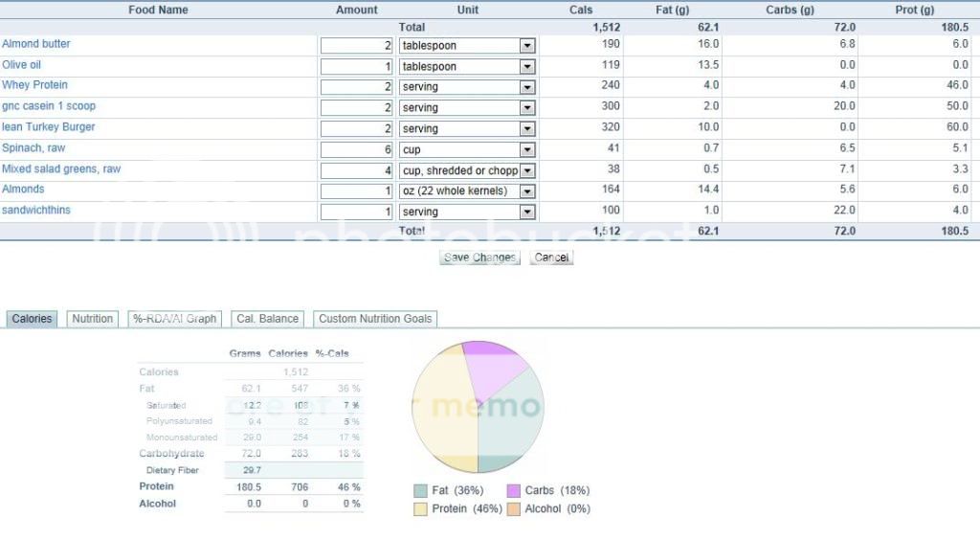The image size is (980, 539).
Task: Open unit dropdown for Almond butter
Action: tap(526, 46)
